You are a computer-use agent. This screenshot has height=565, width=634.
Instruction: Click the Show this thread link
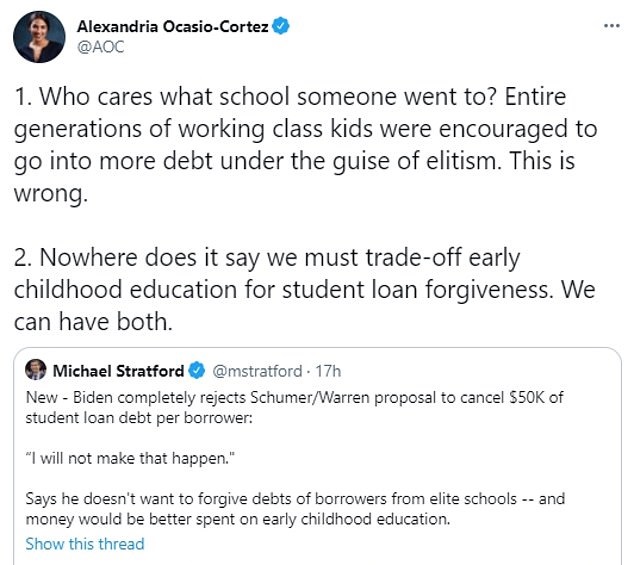(85, 544)
